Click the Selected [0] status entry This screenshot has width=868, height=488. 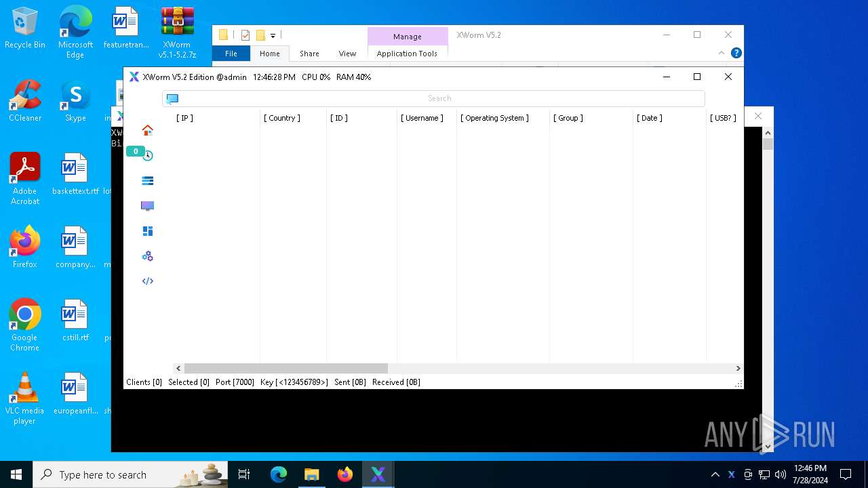189,382
